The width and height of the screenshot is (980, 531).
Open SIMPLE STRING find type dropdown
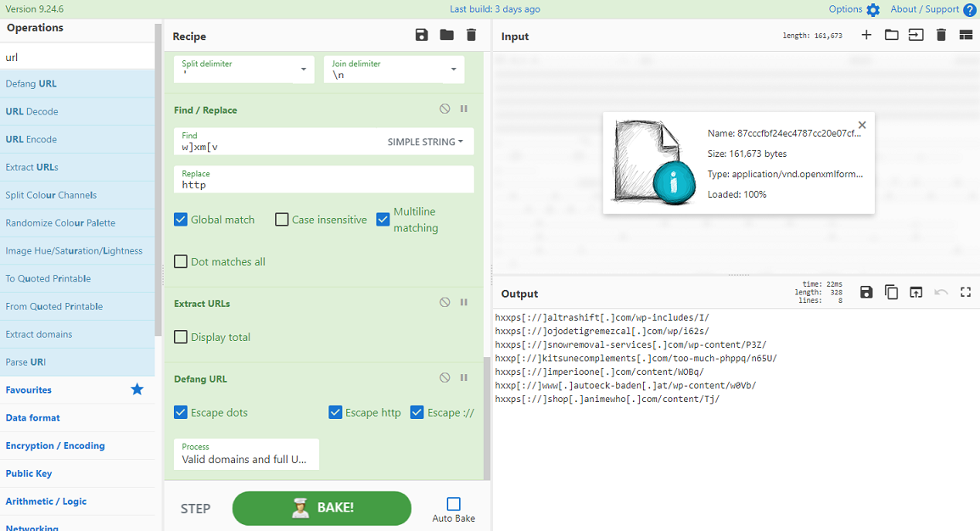click(x=425, y=142)
